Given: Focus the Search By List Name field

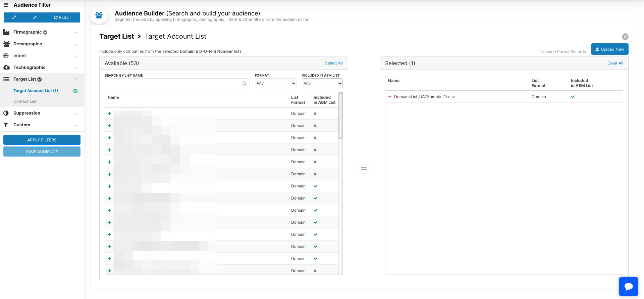Looking at the screenshot, I should 177,83.
